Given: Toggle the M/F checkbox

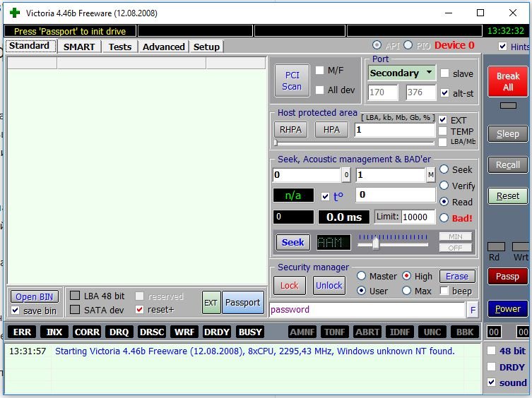Looking at the screenshot, I should point(319,70).
